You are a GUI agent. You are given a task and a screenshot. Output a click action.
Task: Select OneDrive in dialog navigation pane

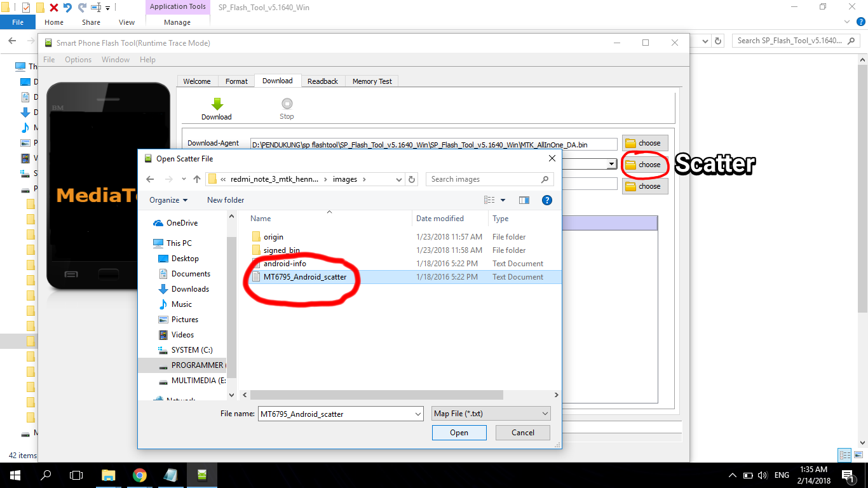182,223
